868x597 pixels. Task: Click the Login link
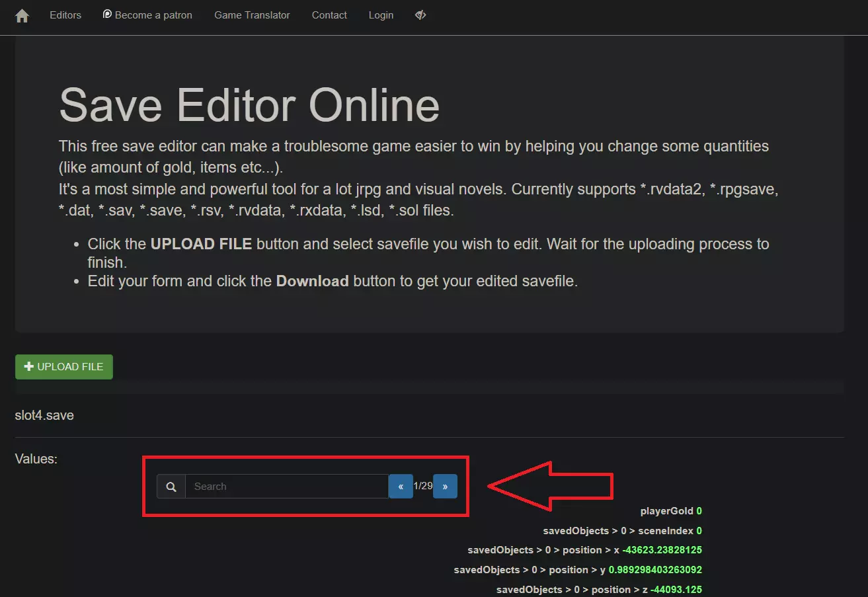coord(381,15)
